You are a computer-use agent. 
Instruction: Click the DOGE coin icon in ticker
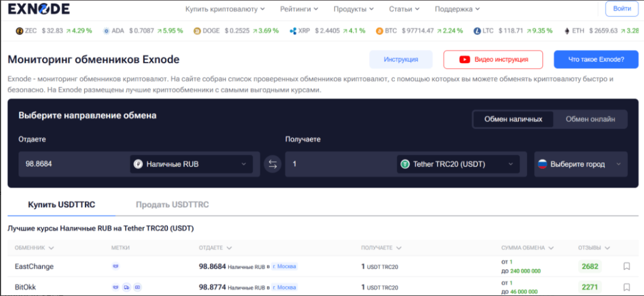tap(197, 31)
